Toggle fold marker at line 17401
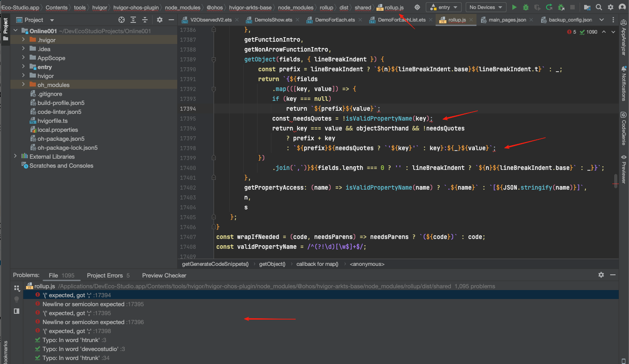629x364 pixels. (214, 178)
